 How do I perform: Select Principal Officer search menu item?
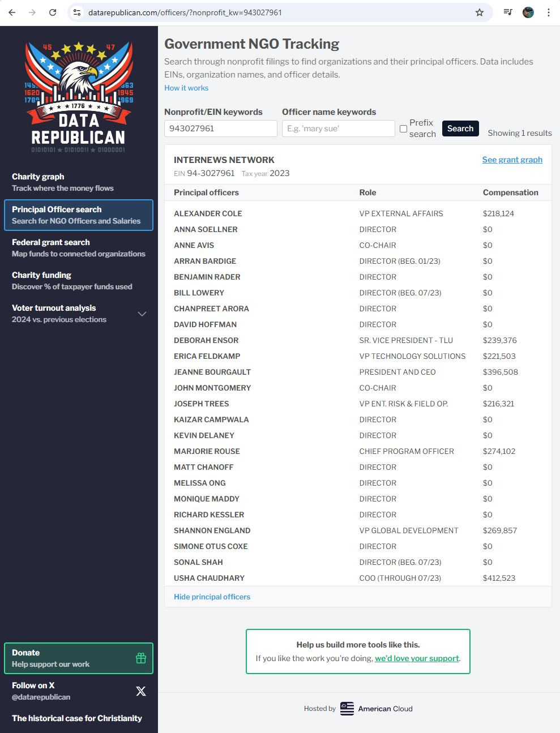click(x=79, y=215)
